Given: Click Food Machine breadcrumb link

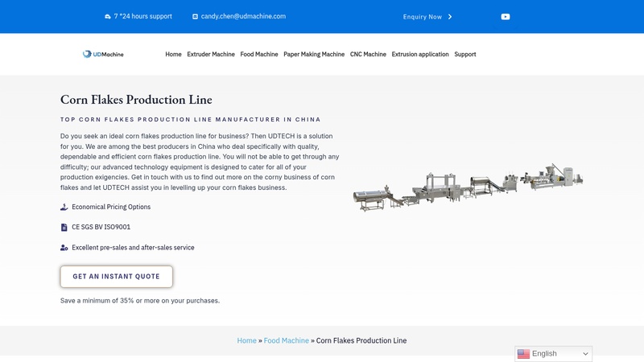Looking at the screenshot, I should pos(287,340).
